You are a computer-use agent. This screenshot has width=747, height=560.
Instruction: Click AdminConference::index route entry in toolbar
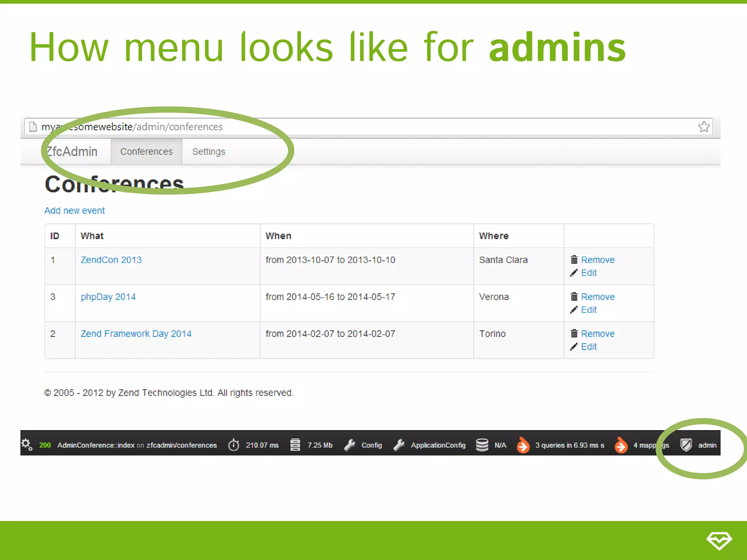click(137, 445)
